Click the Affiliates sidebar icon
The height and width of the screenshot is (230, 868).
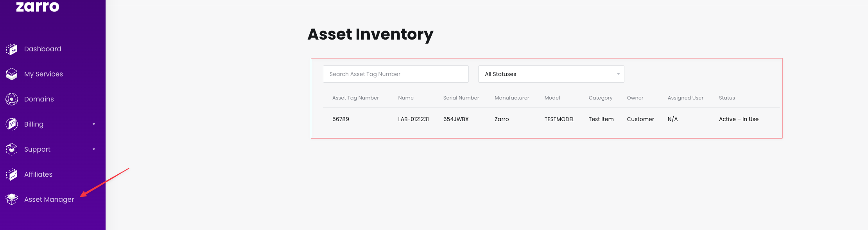(12, 174)
